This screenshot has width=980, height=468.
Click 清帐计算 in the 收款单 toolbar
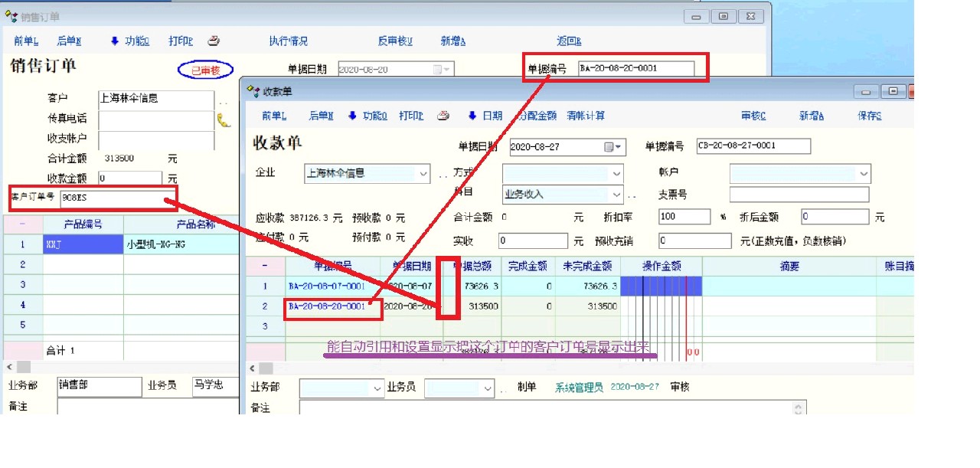[x=586, y=116]
